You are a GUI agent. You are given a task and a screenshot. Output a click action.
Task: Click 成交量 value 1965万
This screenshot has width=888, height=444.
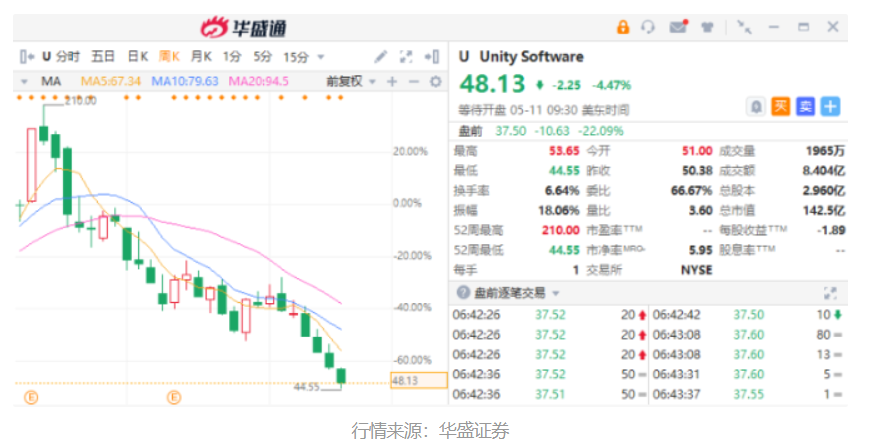[825, 151]
